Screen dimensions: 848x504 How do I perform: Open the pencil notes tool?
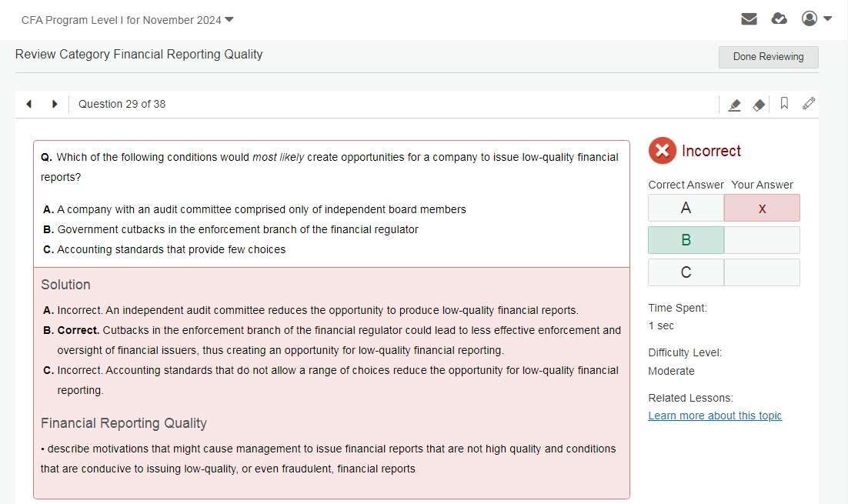click(808, 104)
